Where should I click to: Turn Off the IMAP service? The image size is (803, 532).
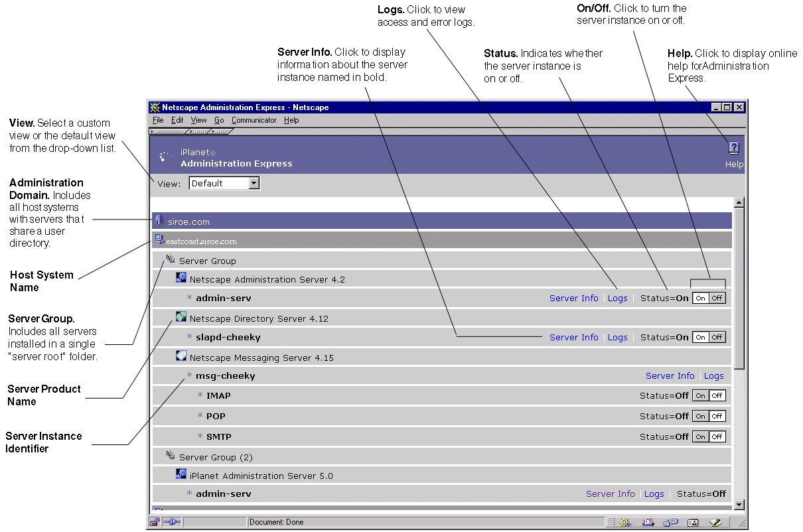point(717,396)
